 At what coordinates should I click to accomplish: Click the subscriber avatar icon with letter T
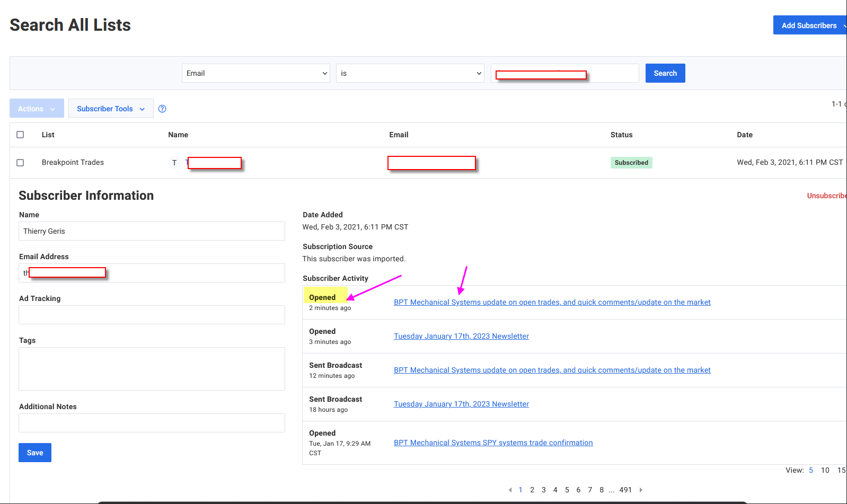(x=174, y=163)
